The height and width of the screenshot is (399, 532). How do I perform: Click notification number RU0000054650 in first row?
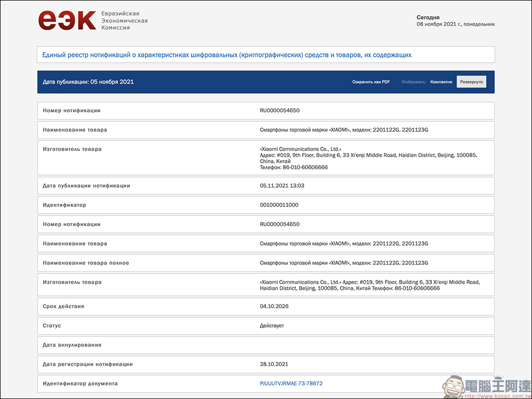point(279,111)
